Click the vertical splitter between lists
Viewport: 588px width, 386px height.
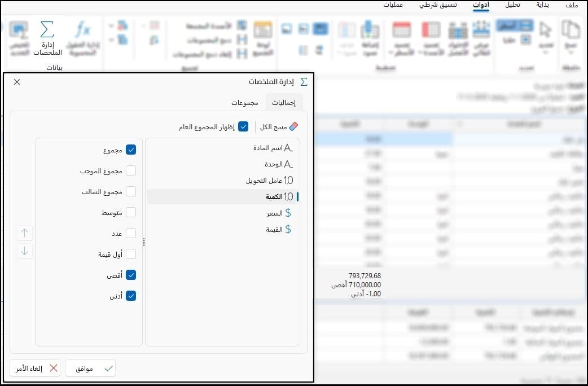(x=144, y=242)
